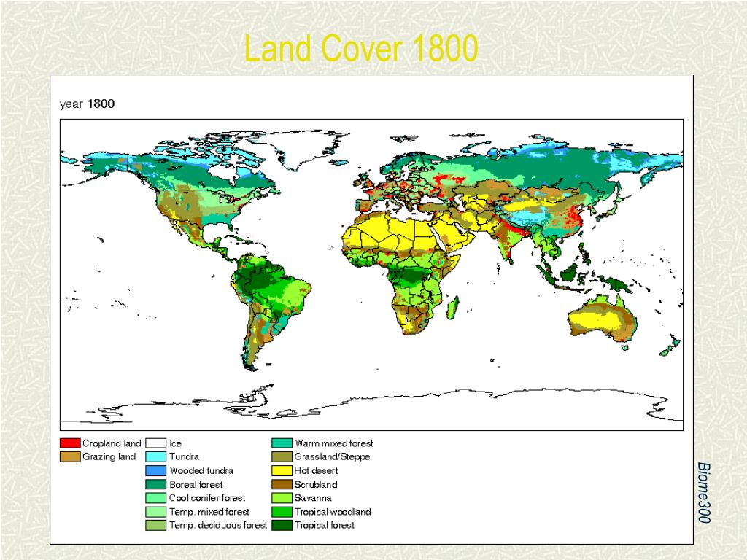
Task: Select the blue Wooded tundra swatch
Action: pos(155,470)
